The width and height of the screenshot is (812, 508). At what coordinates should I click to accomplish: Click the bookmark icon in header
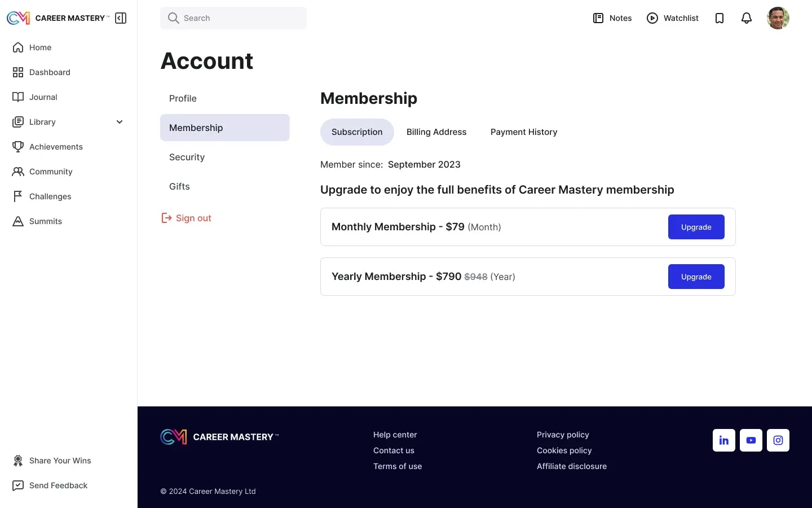point(720,18)
